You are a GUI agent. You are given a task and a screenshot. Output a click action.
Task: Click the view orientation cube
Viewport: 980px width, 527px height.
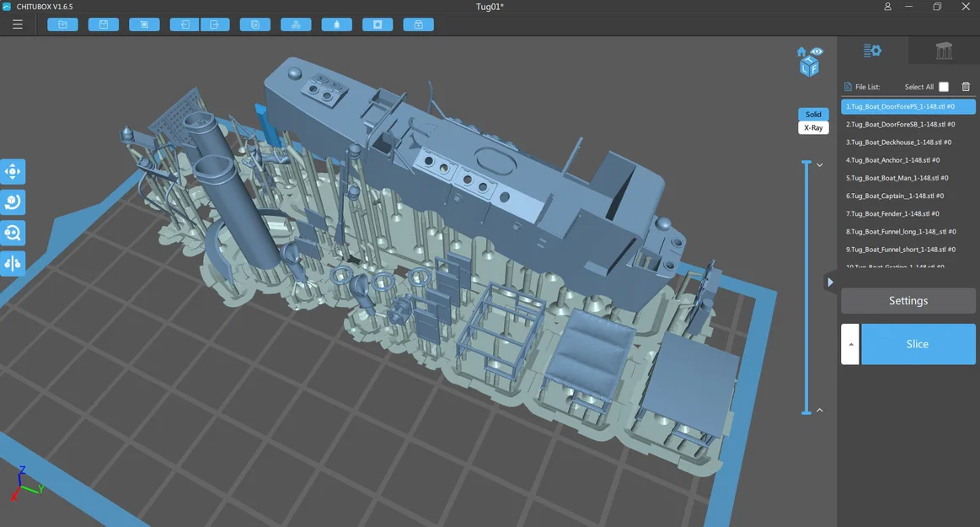810,67
